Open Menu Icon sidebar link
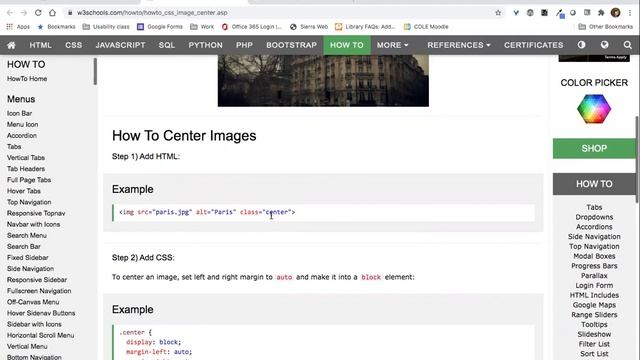 (22, 124)
